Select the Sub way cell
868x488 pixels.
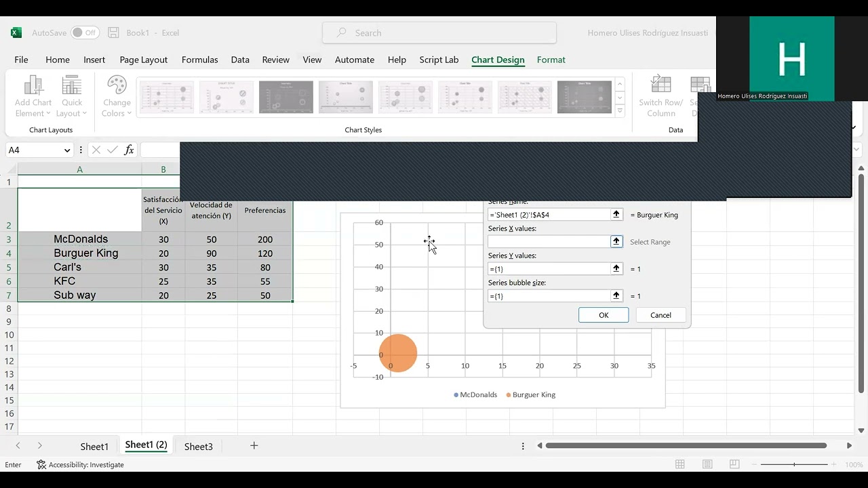(80, 296)
